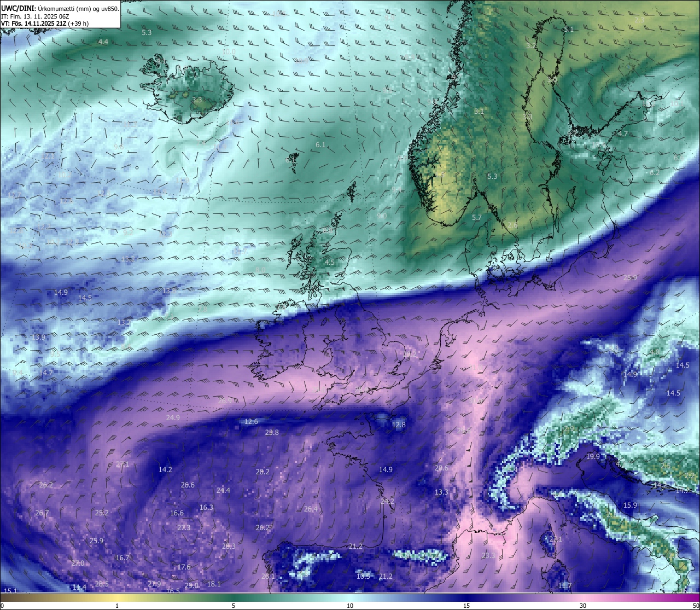Click the 3.2 value over northern Sweden
The height and width of the screenshot is (610, 700).
tap(531, 46)
